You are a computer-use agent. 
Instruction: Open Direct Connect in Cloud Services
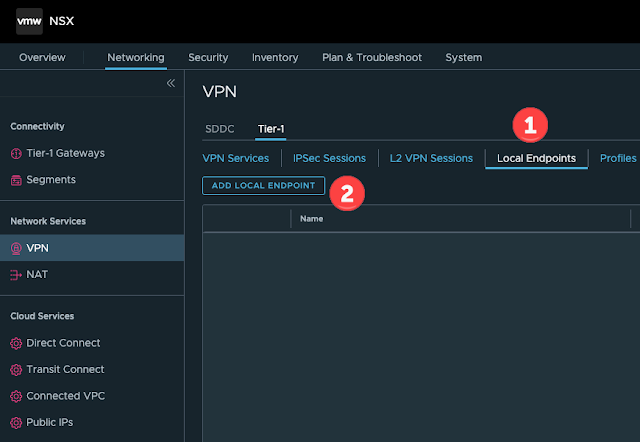[63, 343]
